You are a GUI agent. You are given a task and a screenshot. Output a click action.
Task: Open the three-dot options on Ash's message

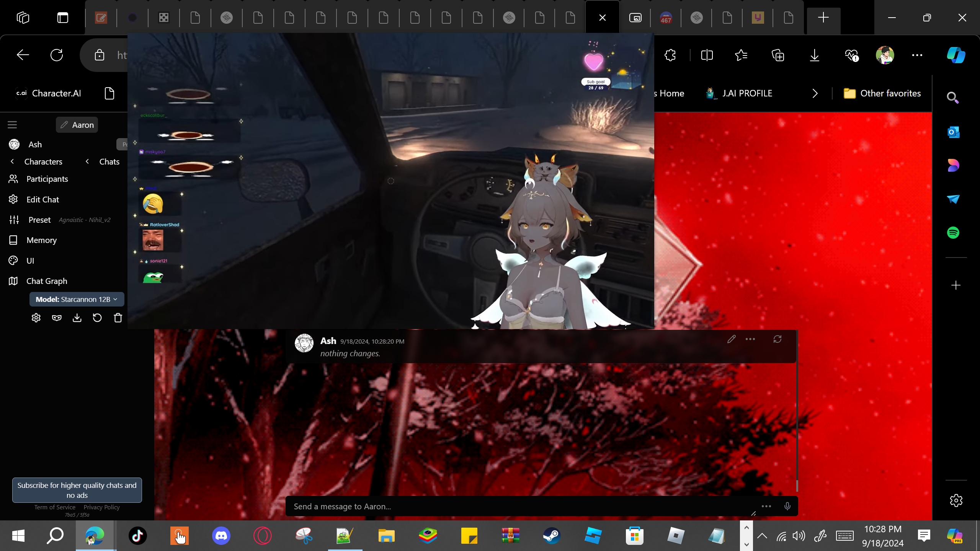pos(750,339)
